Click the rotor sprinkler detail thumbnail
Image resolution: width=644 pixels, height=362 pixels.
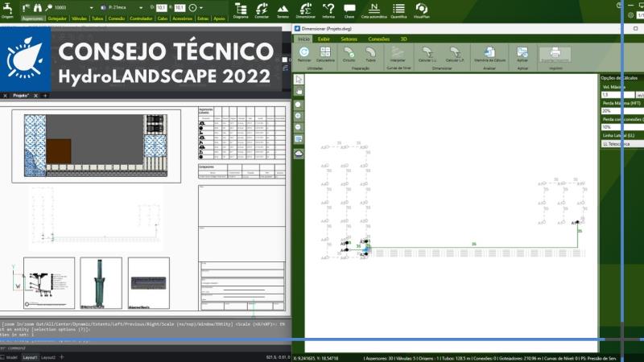pyautogui.click(x=101, y=283)
